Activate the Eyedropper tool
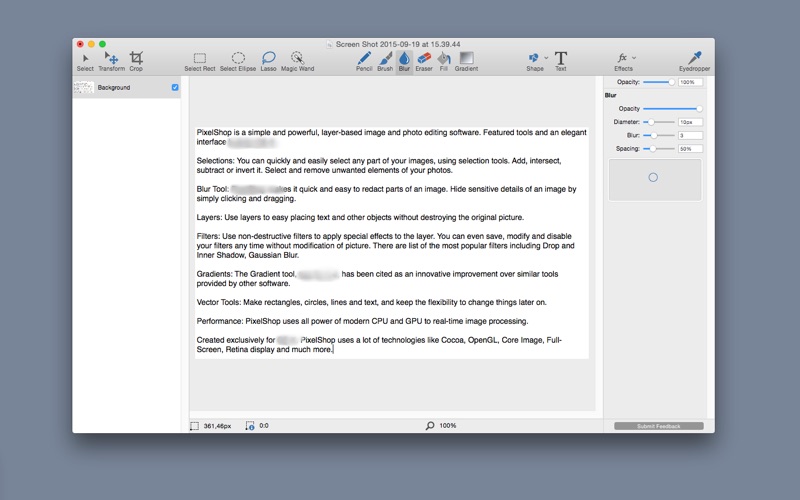 (x=694, y=62)
